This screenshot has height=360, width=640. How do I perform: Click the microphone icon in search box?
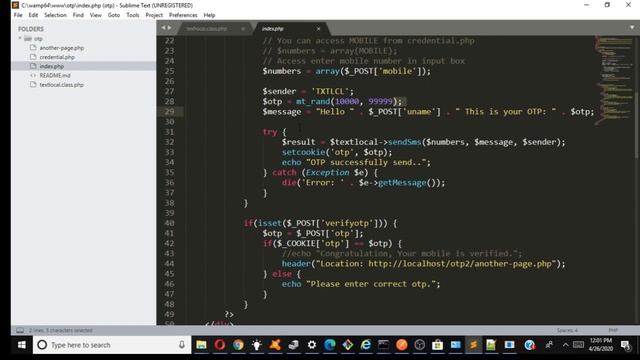(182, 345)
